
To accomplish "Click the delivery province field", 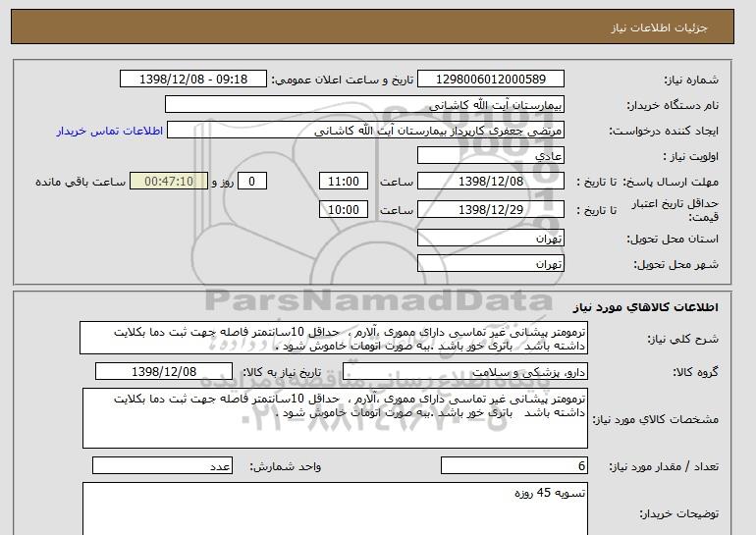I will pos(491,239).
